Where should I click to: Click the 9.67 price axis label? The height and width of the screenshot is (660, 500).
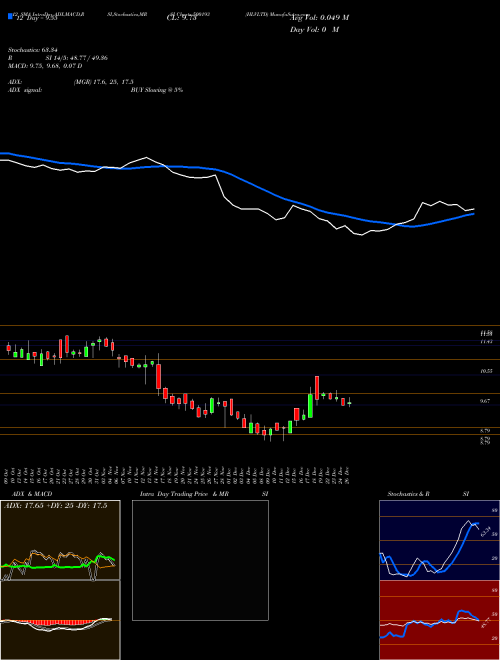485,401
